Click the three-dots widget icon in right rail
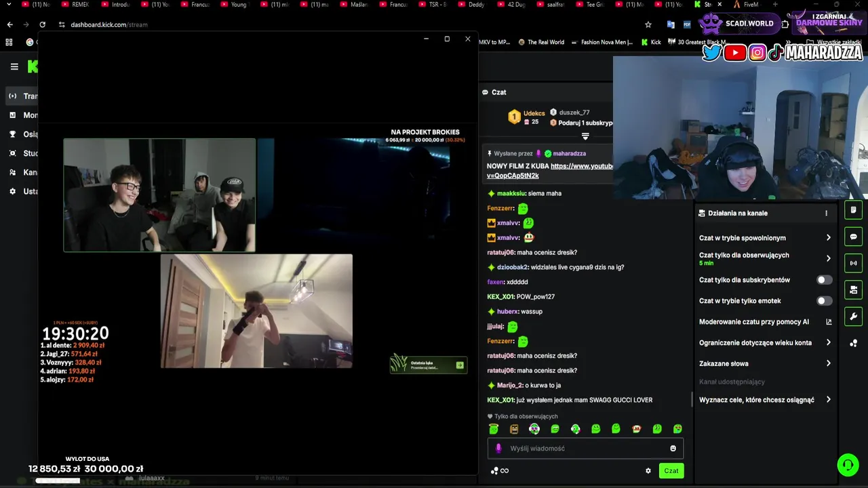Screen dimensions: 868x488 (x=853, y=343)
